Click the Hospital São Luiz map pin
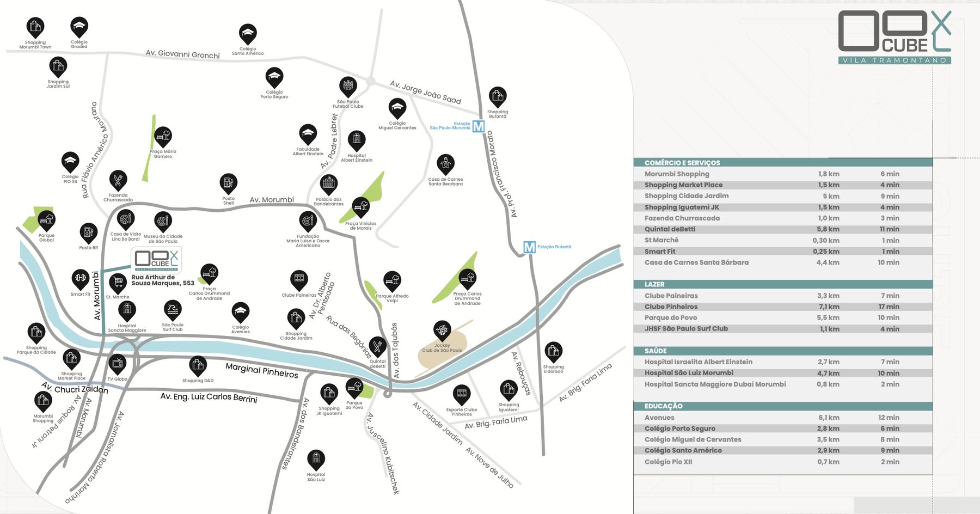Screen dimensions: 980x514 pos(316,460)
